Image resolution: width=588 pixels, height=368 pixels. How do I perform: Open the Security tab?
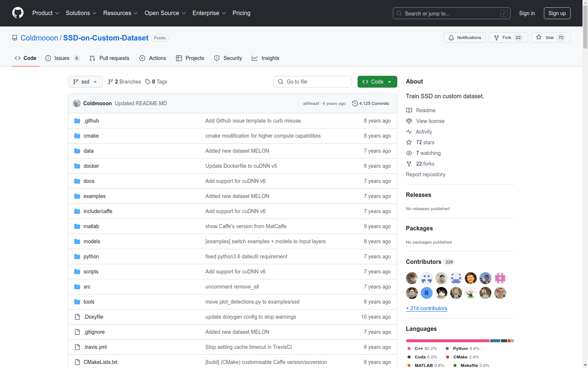(228, 58)
